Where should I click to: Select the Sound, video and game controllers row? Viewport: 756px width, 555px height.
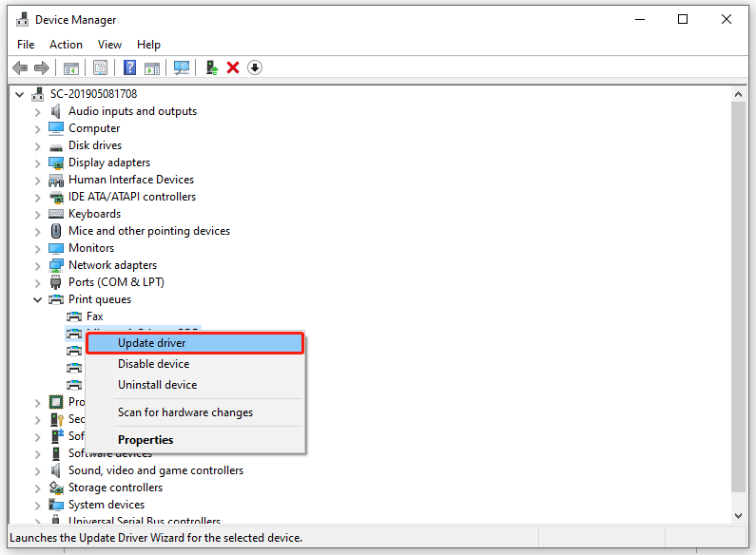tap(156, 470)
